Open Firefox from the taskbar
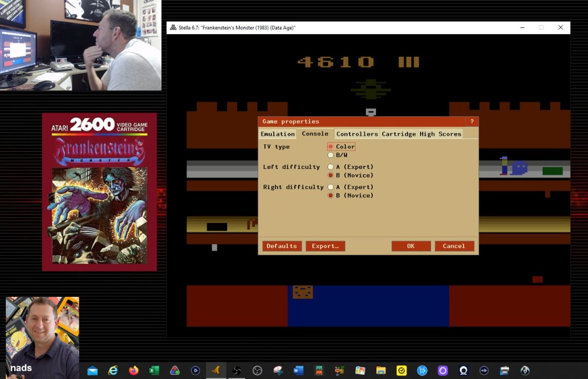 click(134, 371)
